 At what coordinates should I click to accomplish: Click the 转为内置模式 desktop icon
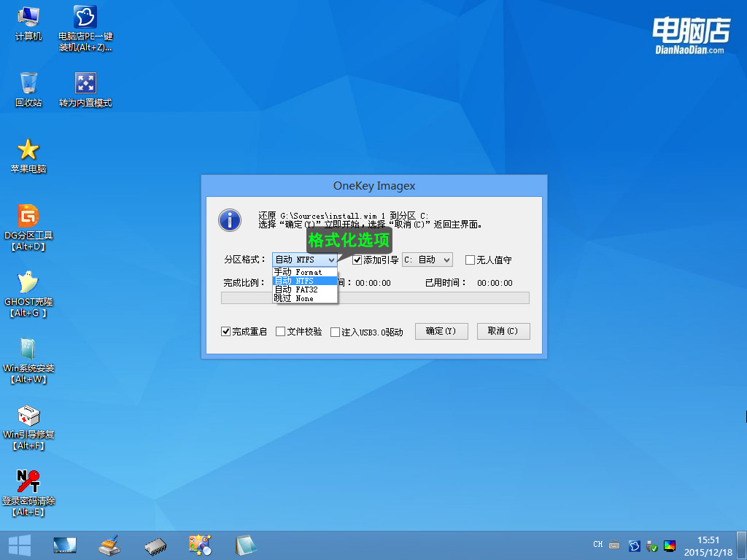pos(85,82)
